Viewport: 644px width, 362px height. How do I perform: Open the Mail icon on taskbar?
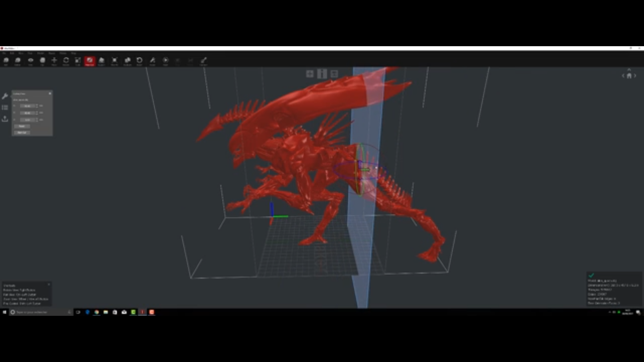pos(124,312)
